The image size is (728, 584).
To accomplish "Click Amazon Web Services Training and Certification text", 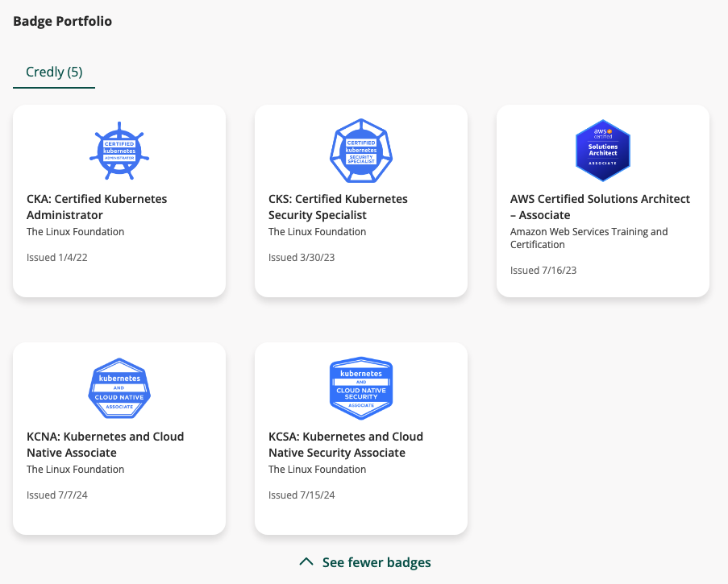I will [589, 238].
